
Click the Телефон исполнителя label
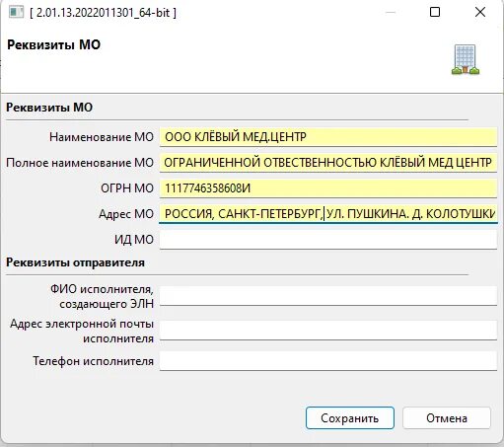click(93, 361)
